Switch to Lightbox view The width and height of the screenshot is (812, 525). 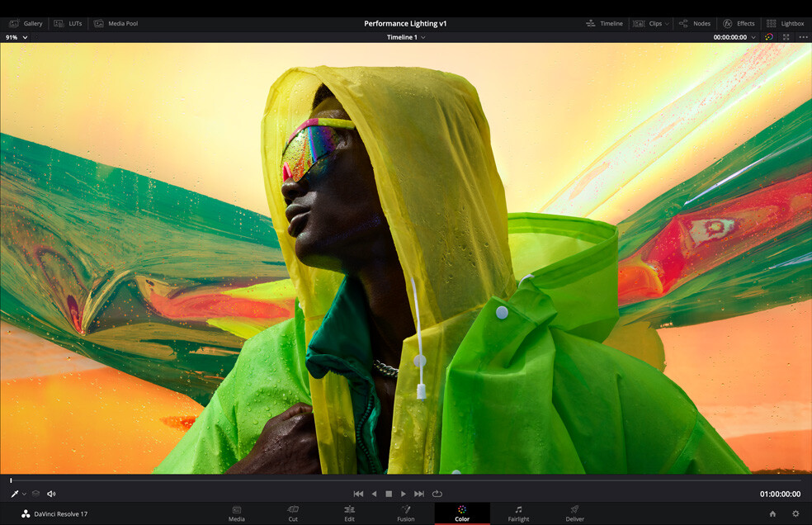click(x=785, y=24)
